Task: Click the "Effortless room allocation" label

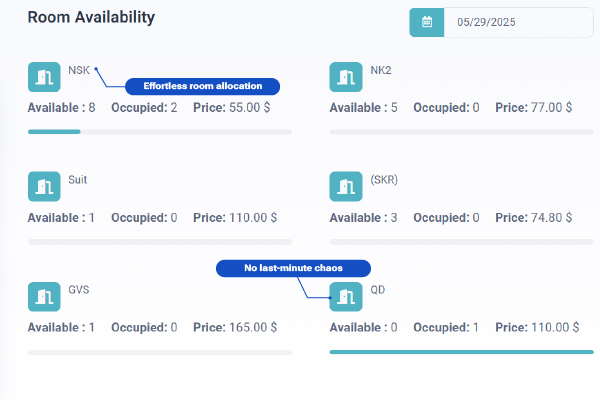Action: 202,86
